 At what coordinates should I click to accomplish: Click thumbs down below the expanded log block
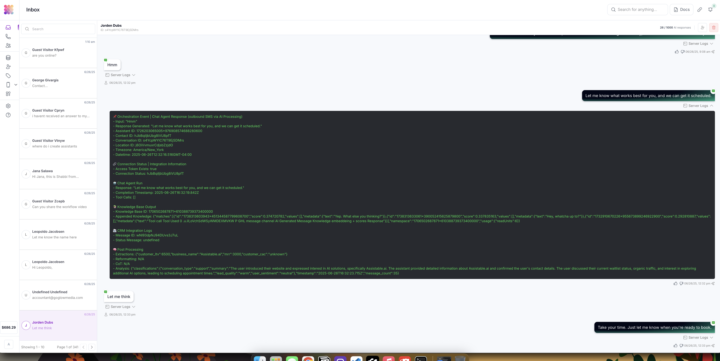click(681, 283)
